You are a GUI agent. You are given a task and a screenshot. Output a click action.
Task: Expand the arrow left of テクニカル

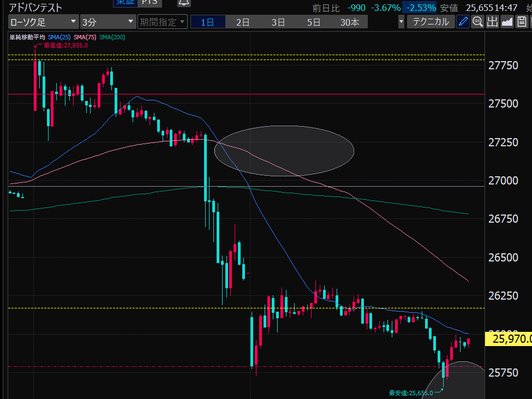click(402, 22)
